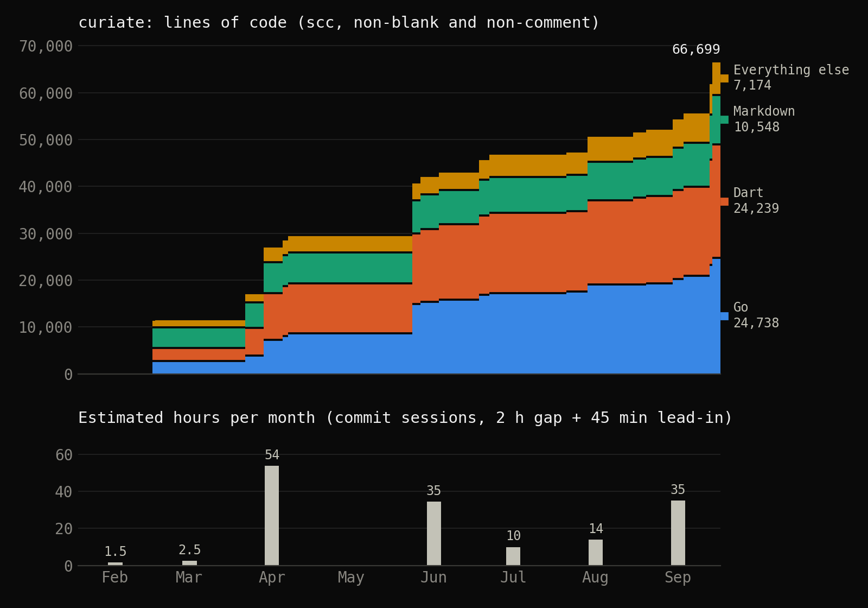Click the "54" label above the April bar
Screen dimensions: 868x608
(272, 455)
